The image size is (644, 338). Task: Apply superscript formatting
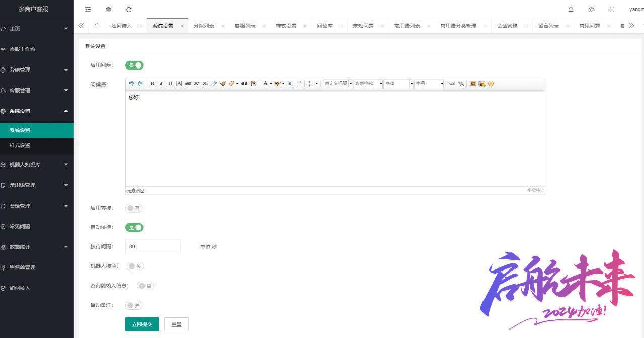[197, 84]
